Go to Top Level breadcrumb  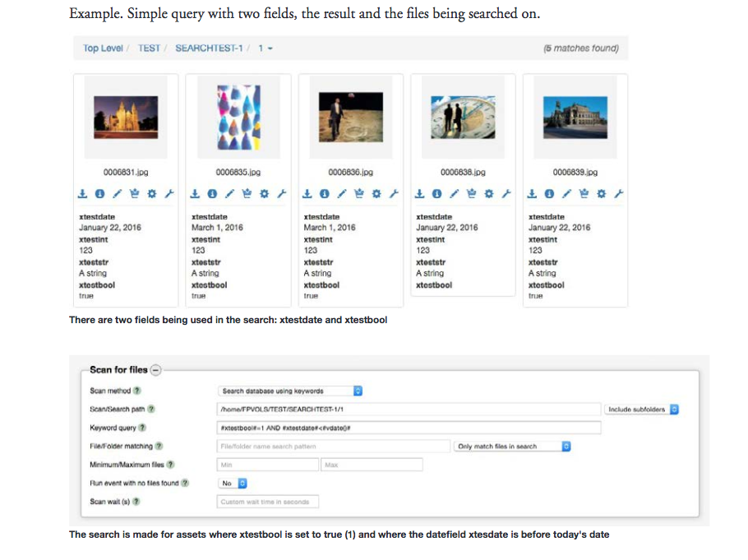click(103, 49)
